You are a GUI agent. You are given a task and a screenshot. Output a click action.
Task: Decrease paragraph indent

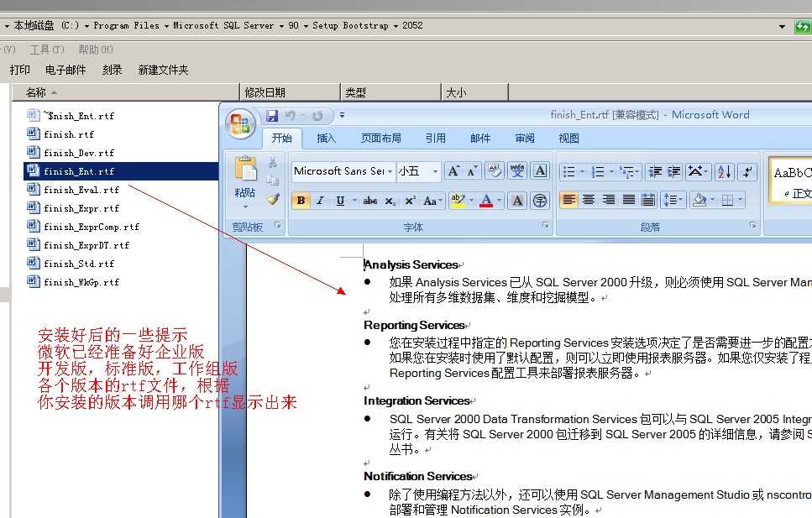click(655, 171)
